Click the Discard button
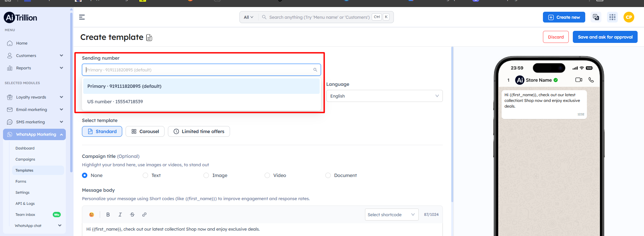This screenshot has width=644, height=236. [x=556, y=37]
